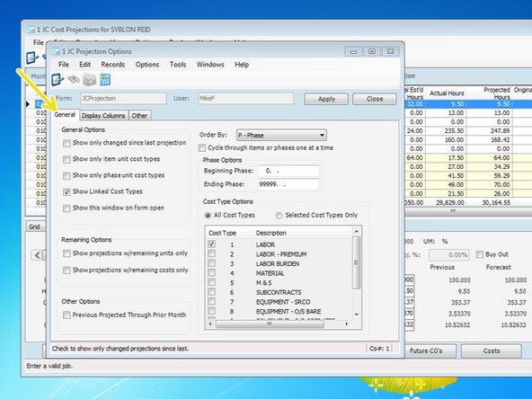Check the LABOR BURDEN cost type
The image size is (532, 399).
[211, 263]
